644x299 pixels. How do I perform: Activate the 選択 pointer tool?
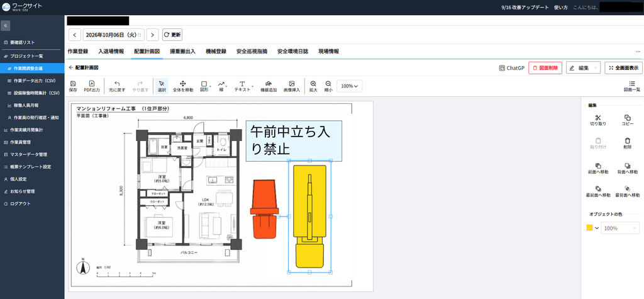coord(162,86)
